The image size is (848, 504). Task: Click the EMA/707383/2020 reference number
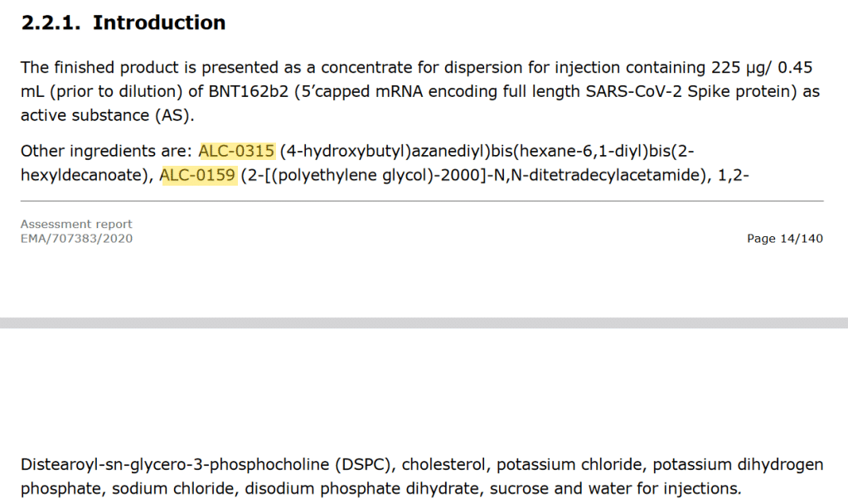tap(76, 239)
